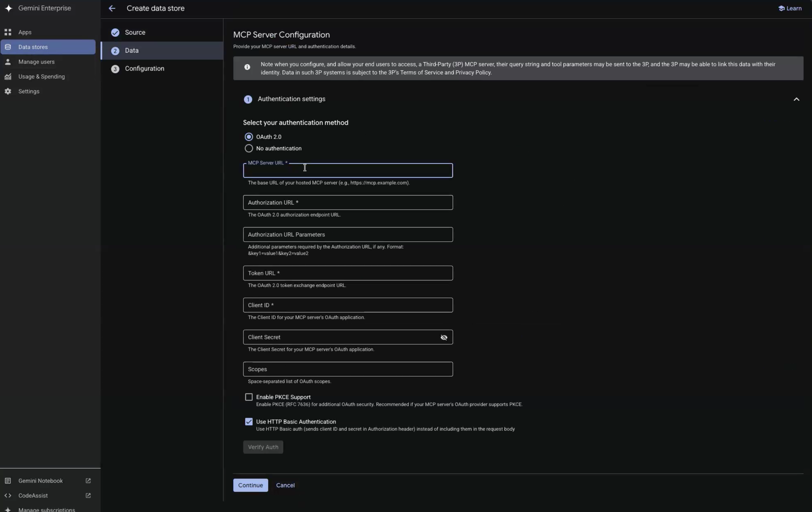Focus the Client ID field
812x512 pixels.
click(348, 305)
